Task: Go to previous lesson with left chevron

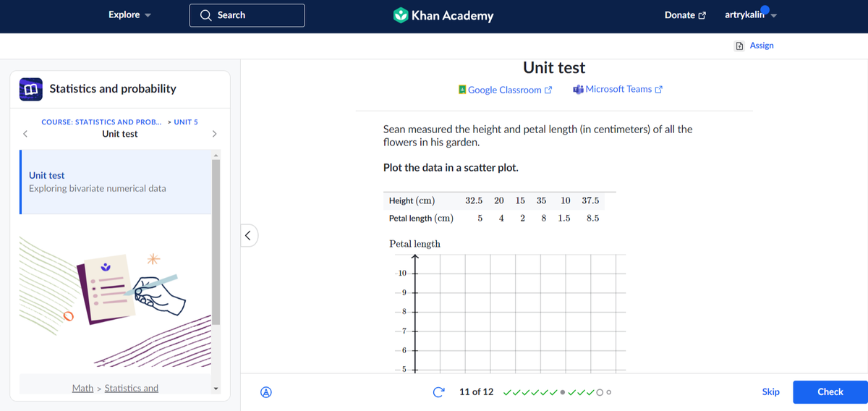Action: pos(25,134)
